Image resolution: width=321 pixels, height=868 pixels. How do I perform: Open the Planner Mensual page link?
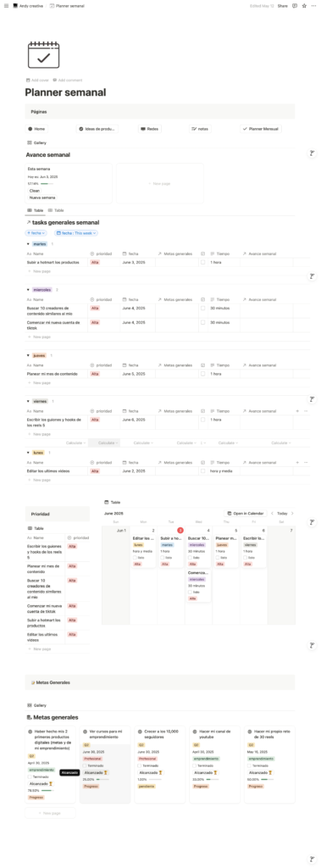(x=261, y=129)
